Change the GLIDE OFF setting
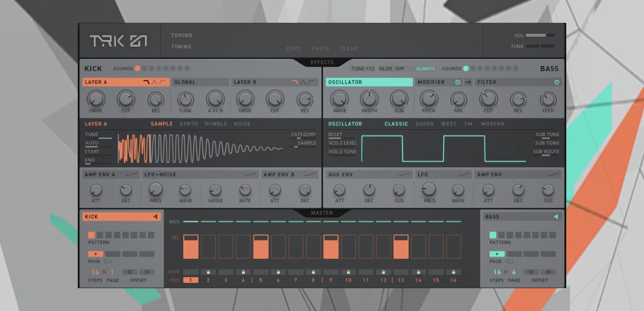The height and width of the screenshot is (311, 644). coord(391,69)
